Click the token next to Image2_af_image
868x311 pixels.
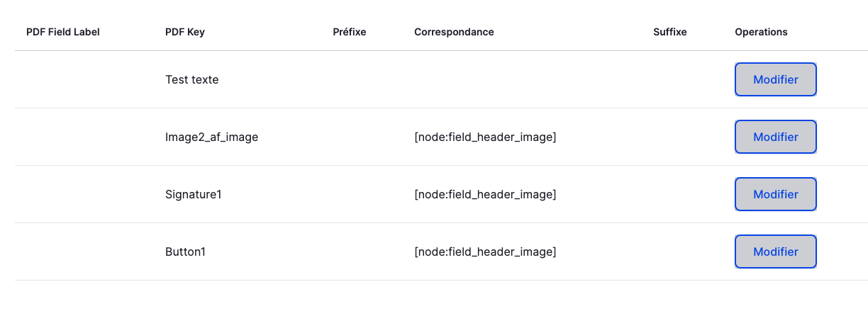point(485,137)
